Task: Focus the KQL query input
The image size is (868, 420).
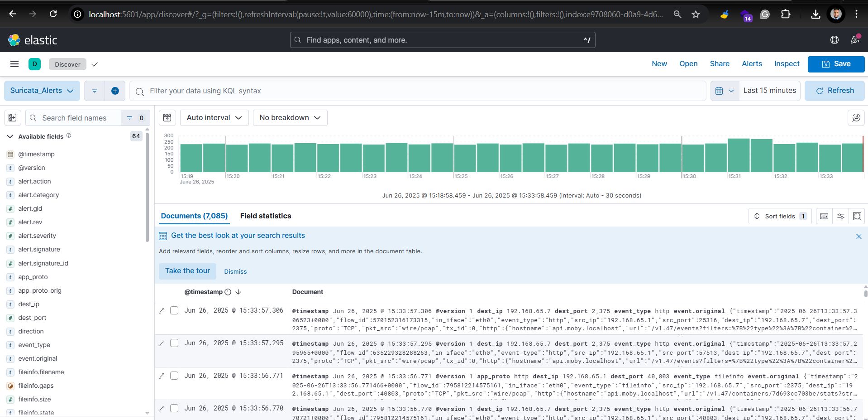Action: point(417,91)
